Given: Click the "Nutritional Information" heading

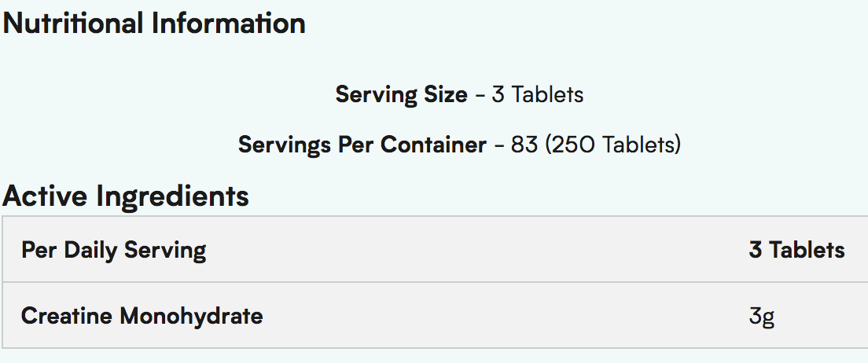Looking at the screenshot, I should click(154, 23).
